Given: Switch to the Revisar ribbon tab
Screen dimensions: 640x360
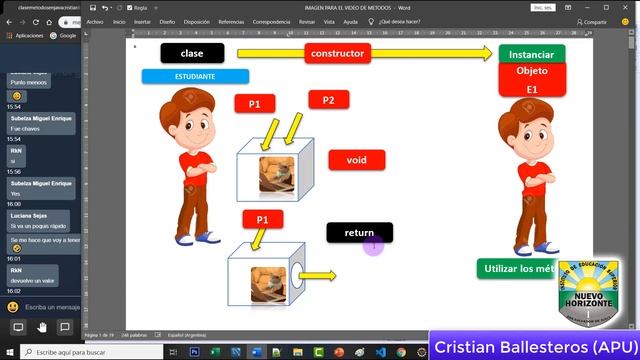Looking at the screenshot, I should [x=307, y=22].
